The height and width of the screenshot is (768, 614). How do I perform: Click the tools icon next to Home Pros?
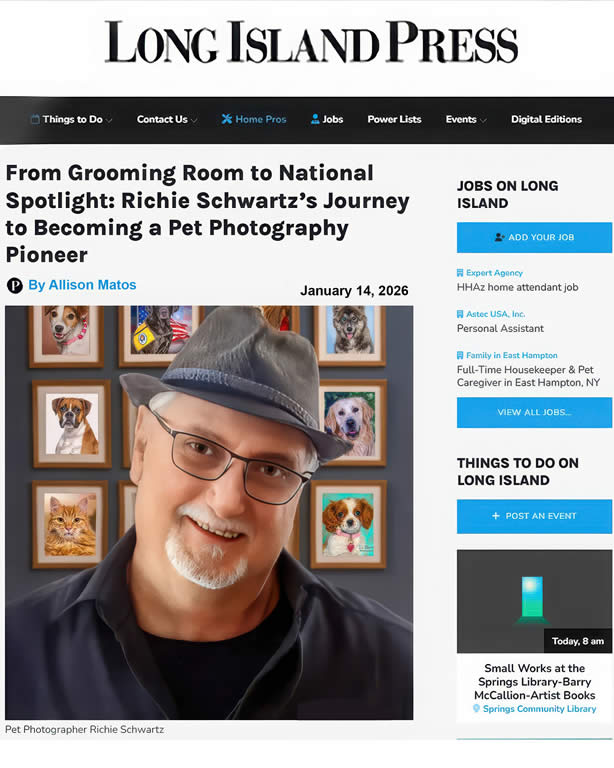[x=226, y=119]
